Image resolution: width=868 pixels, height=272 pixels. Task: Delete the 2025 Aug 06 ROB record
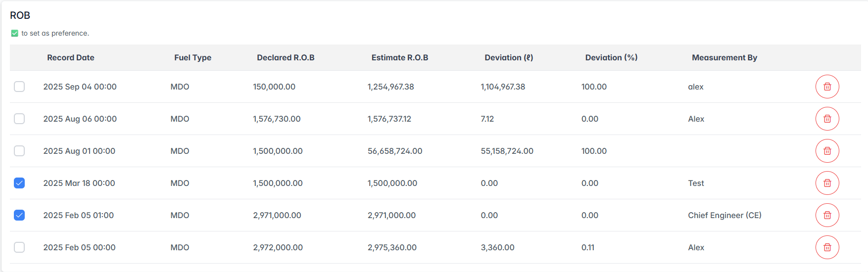827,119
